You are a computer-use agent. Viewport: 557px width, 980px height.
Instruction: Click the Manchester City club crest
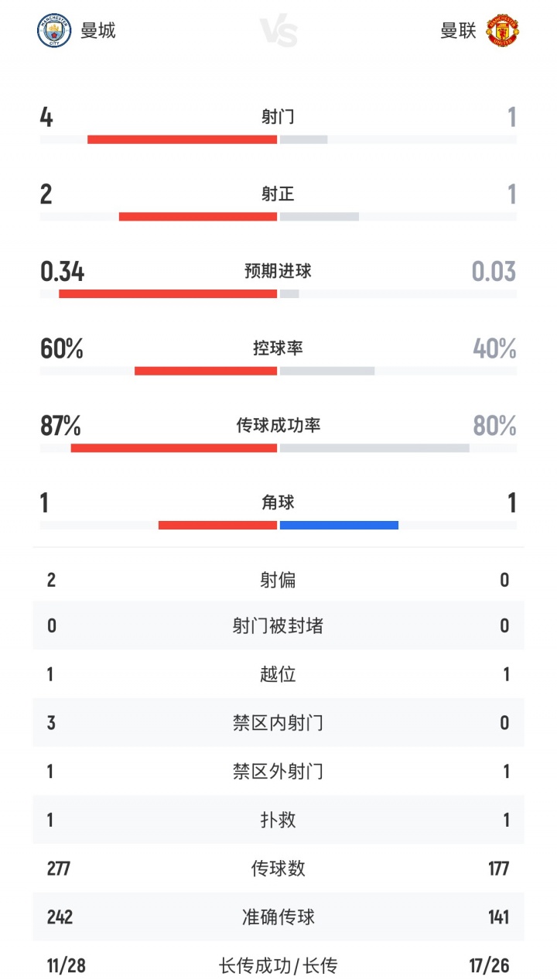pos(54,31)
